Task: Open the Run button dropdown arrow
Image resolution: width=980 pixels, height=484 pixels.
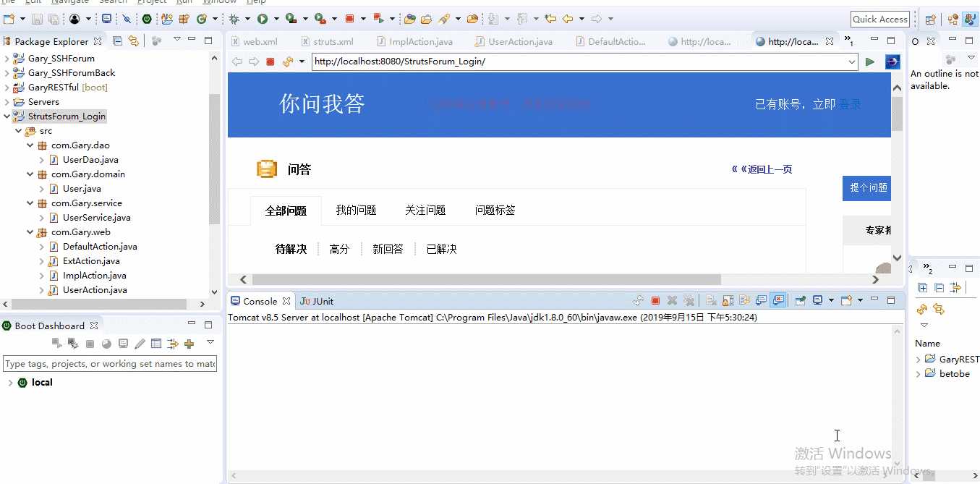Action: tap(276, 19)
